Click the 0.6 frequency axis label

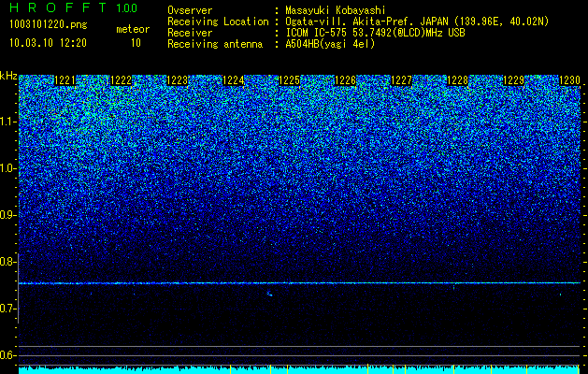7,355
